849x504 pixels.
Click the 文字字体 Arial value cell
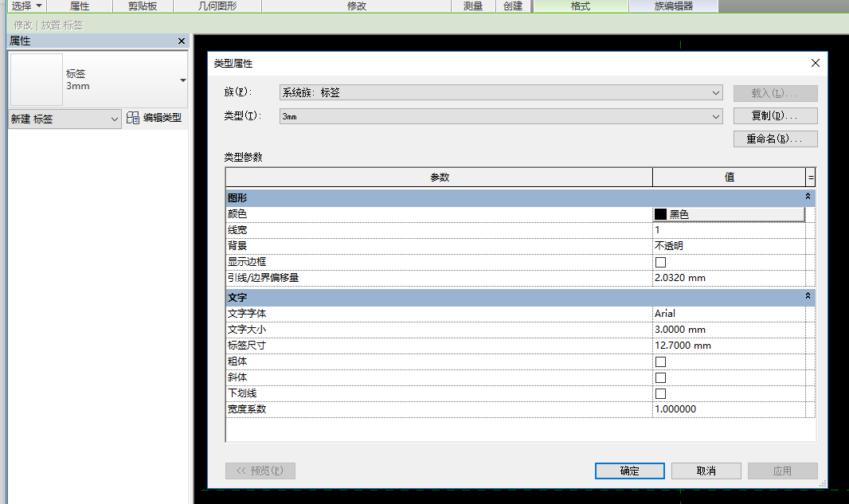pyautogui.click(x=729, y=314)
